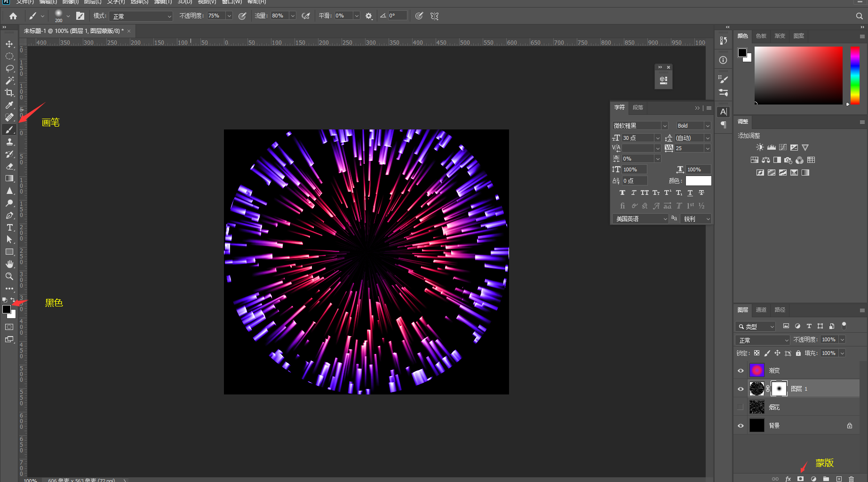Click the faux bold T button
Screen dimensions: 868x482
coord(622,193)
